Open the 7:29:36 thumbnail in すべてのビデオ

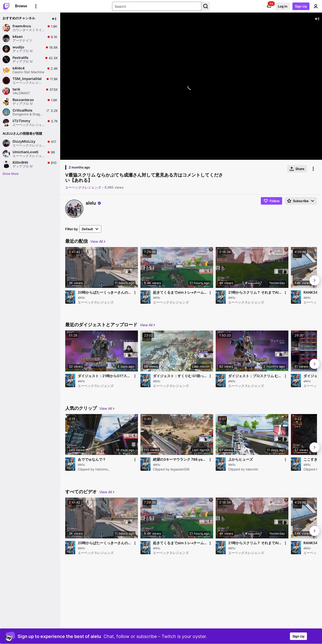tap(177, 518)
